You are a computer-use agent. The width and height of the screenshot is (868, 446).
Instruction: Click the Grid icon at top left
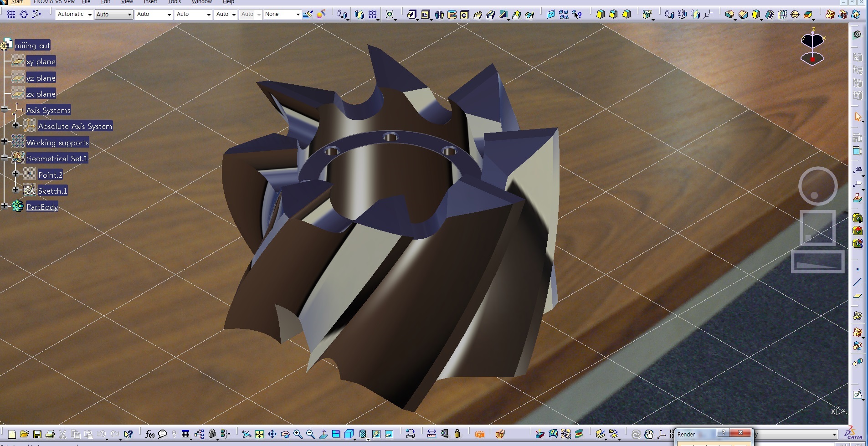point(11,15)
